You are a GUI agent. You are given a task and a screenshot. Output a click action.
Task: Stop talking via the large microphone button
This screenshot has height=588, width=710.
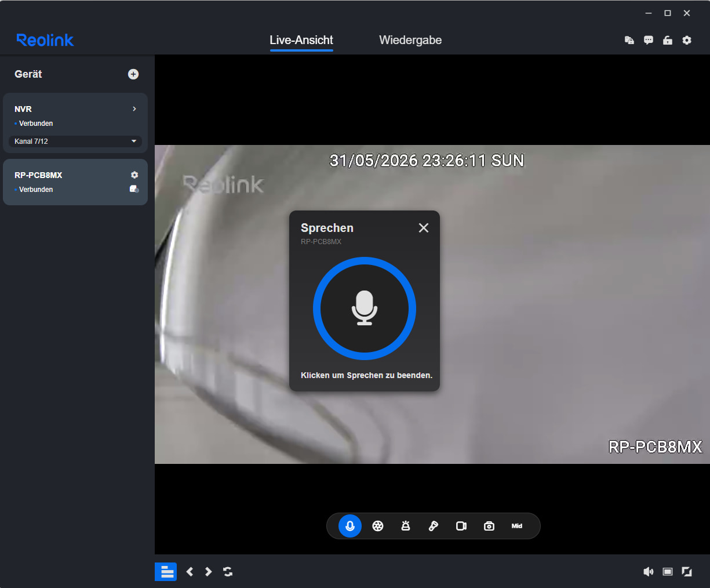[365, 308]
